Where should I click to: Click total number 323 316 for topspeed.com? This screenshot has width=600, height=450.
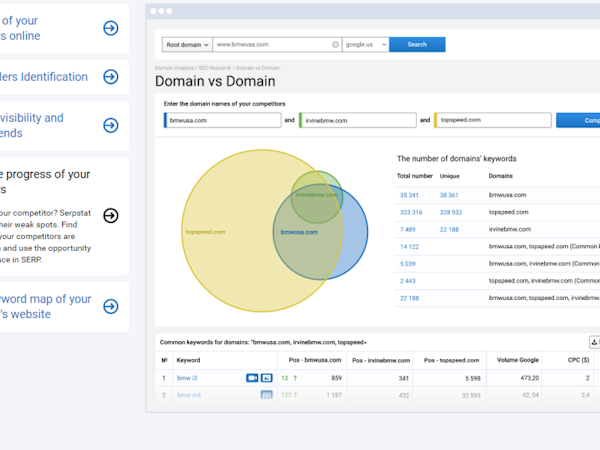point(411,212)
